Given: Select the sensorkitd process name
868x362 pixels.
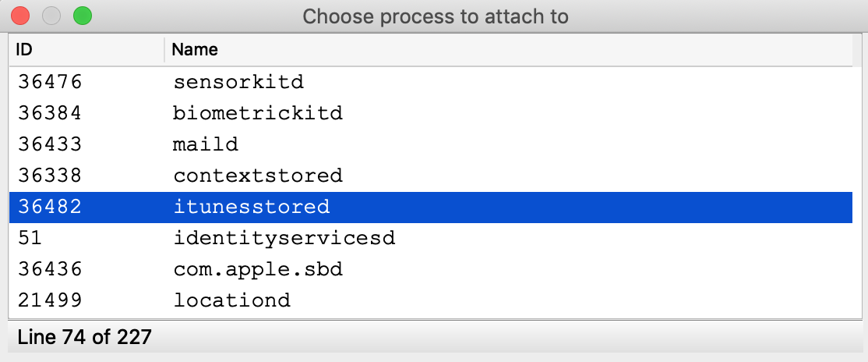Looking at the screenshot, I should (238, 82).
